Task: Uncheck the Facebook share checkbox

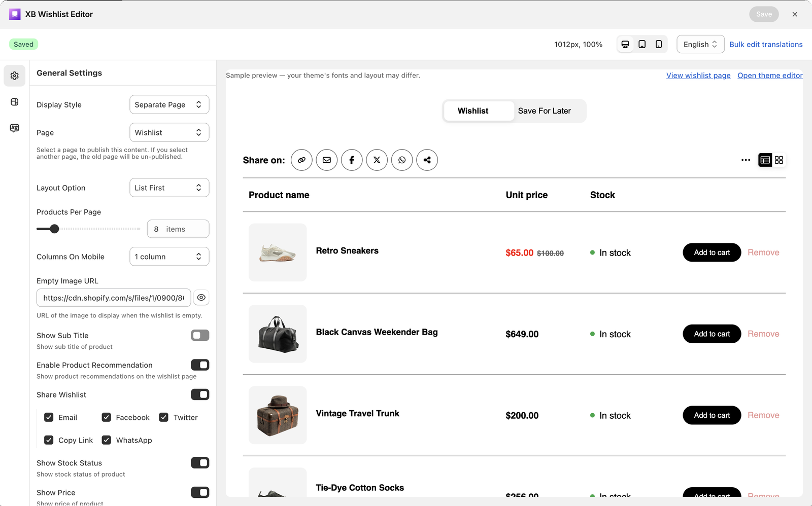Action: (107, 417)
